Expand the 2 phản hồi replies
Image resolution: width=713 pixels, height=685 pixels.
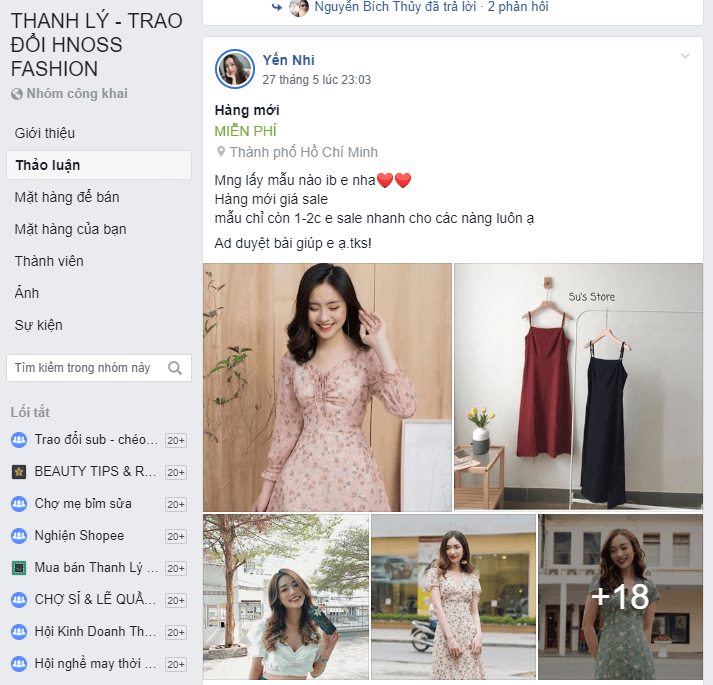[518, 7]
